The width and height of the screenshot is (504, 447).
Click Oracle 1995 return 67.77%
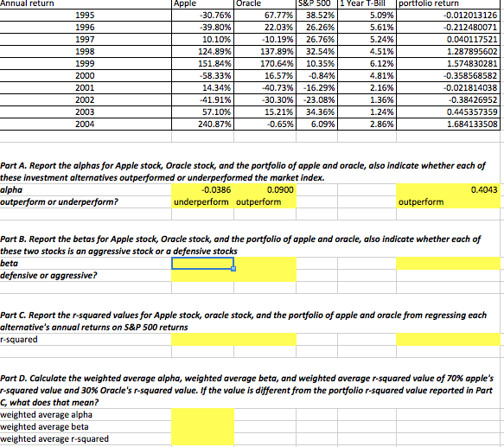pos(265,15)
